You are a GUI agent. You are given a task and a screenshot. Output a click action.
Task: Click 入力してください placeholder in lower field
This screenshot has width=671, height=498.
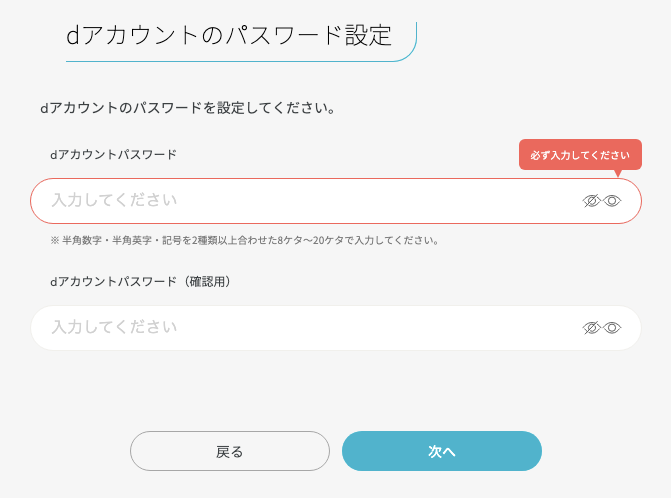[114, 327]
